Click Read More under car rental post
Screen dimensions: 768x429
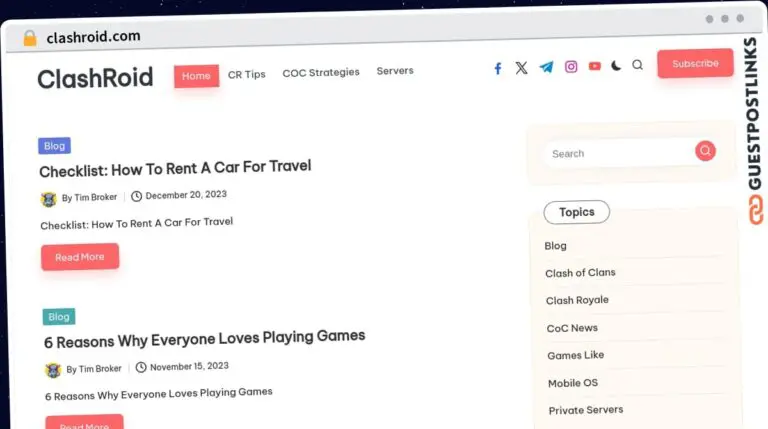(80, 257)
